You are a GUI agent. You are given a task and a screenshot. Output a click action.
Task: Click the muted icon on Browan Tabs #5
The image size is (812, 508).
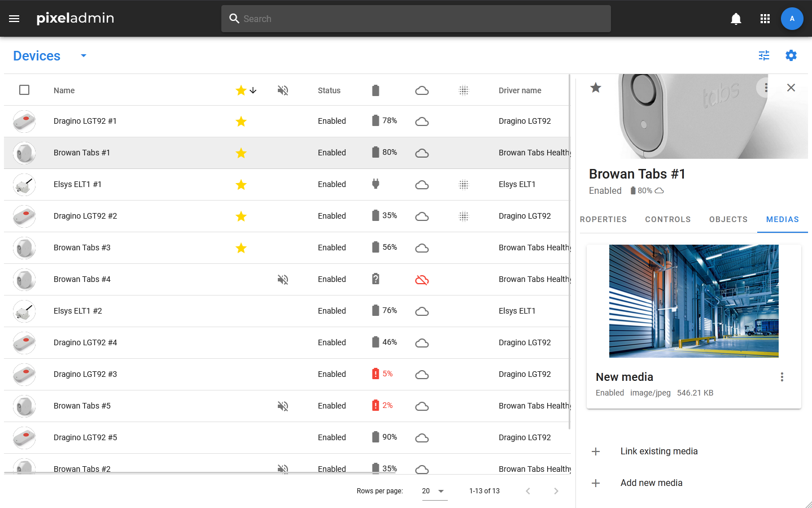[x=283, y=406]
